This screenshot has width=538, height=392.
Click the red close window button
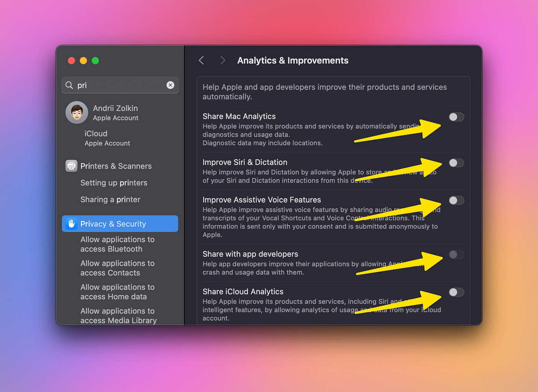pyautogui.click(x=71, y=61)
